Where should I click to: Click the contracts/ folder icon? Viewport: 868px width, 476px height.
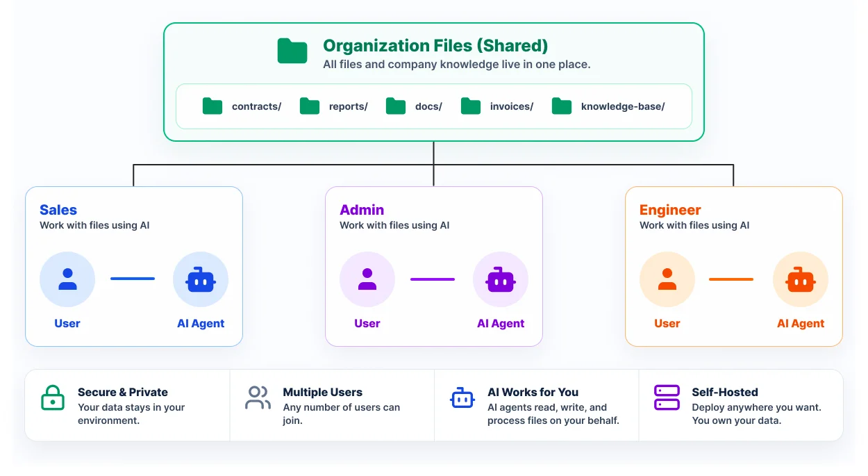212,106
